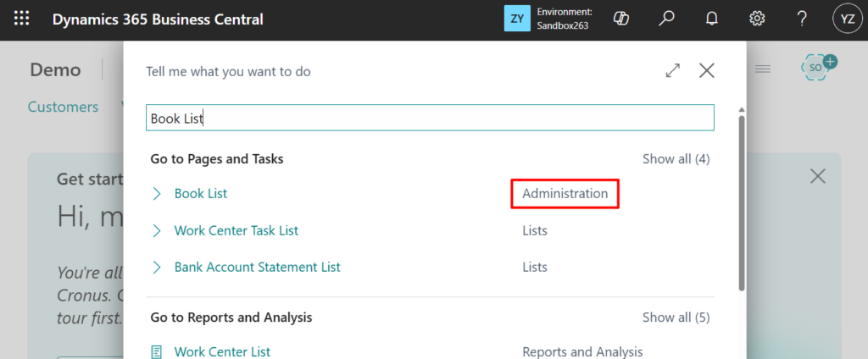The width and height of the screenshot is (868, 359).
Task: Open the app launcher waffle icon
Action: (x=22, y=19)
